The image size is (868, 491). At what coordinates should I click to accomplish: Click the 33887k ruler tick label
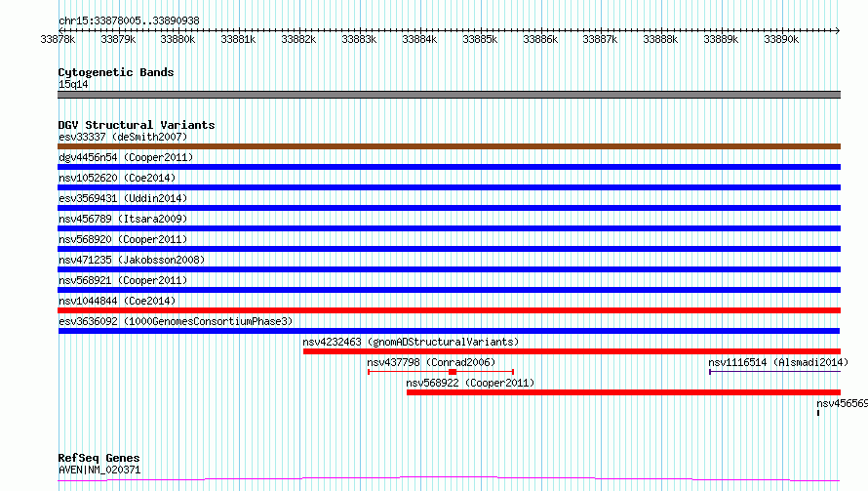[600, 39]
